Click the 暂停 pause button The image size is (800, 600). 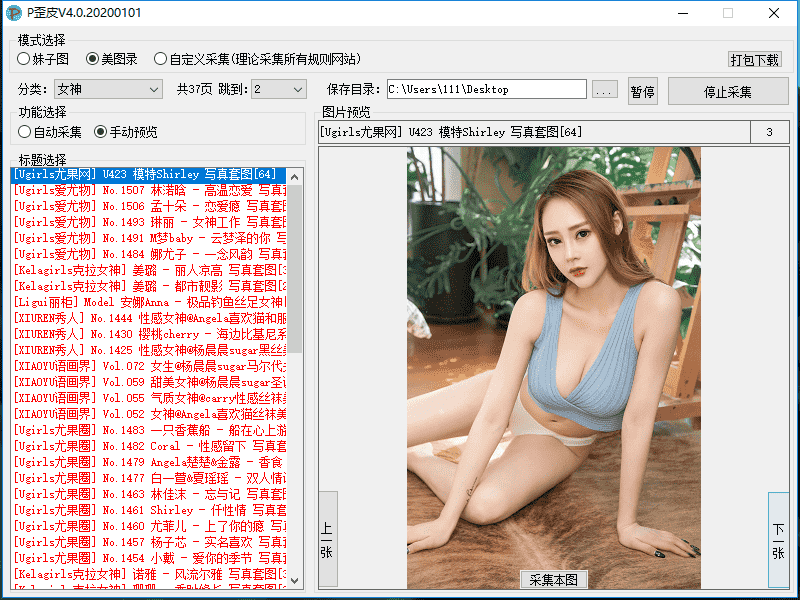(642, 92)
